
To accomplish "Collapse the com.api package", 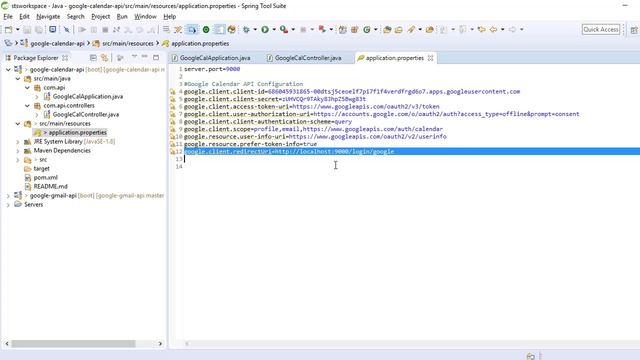I will point(27,88).
